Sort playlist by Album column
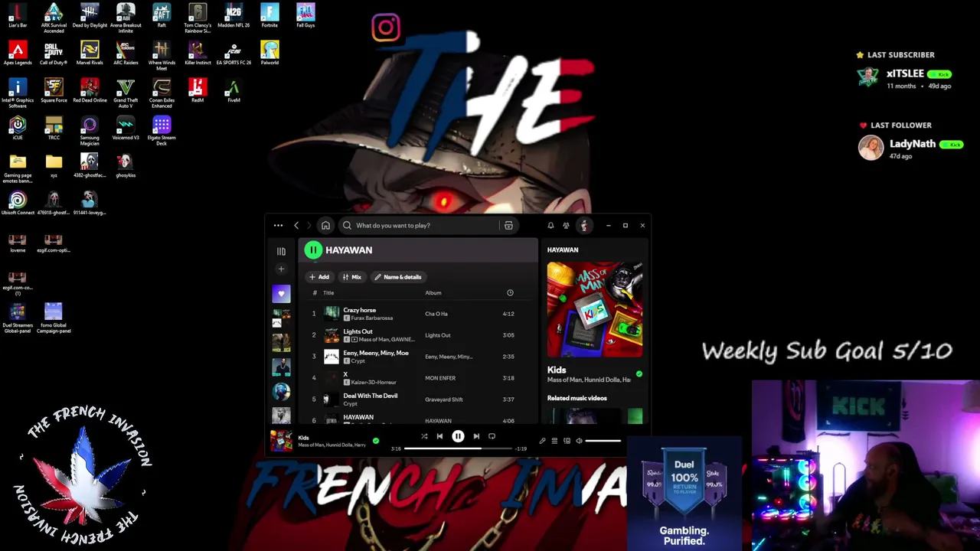The width and height of the screenshot is (980, 551). [x=433, y=292]
